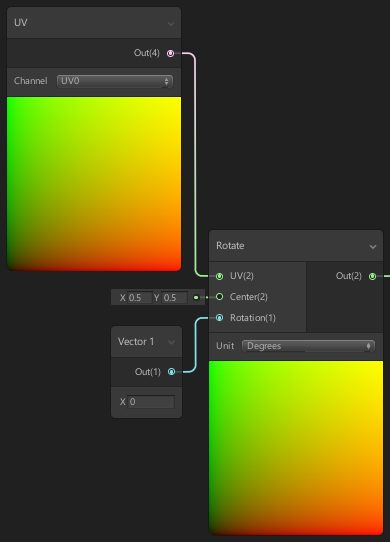Collapse the Rotate node chevron
390x542 pixels.
(x=373, y=246)
